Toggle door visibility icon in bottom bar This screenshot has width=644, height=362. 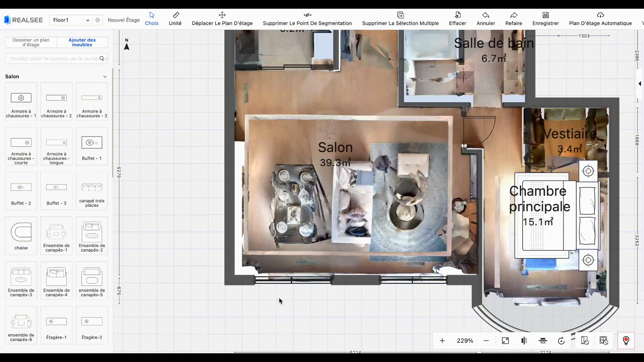click(x=585, y=341)
